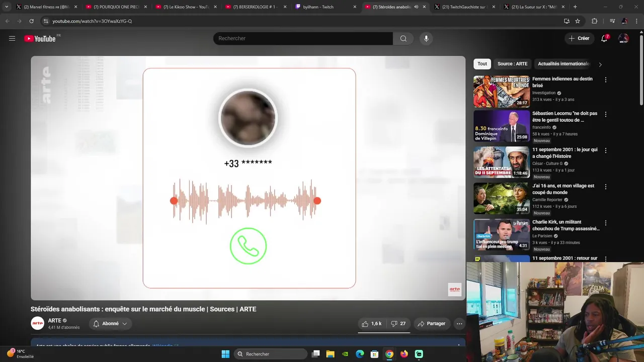The width and height of the screenshot is (644, 362).
Task: Open Task View on the taskbar
Action: [x=316, y=354]
